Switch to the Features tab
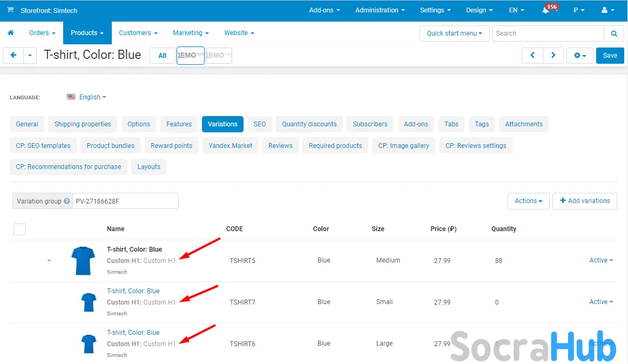The width and height of the screenshot is (628, 364). coord(179,124)
